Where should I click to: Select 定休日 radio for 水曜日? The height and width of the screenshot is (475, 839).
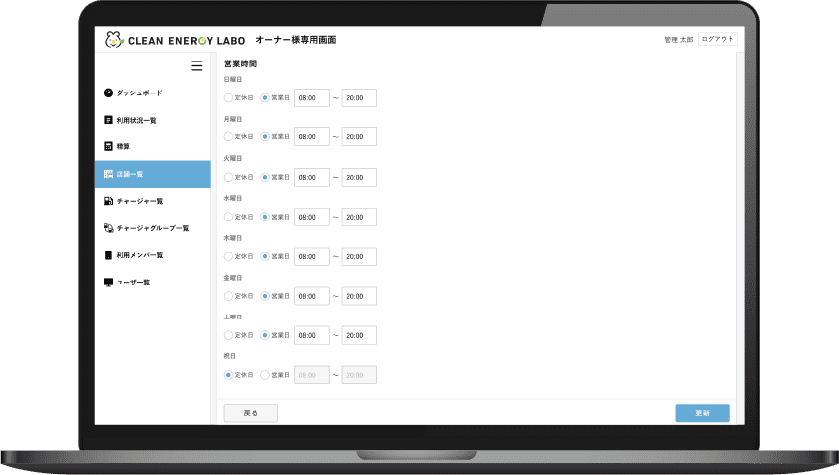(228, 217)
